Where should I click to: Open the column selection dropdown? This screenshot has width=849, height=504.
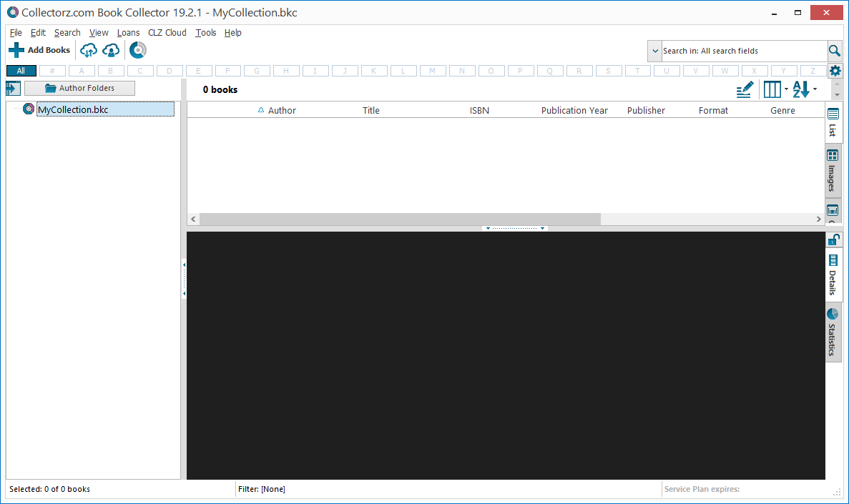(x=775, y=89)
